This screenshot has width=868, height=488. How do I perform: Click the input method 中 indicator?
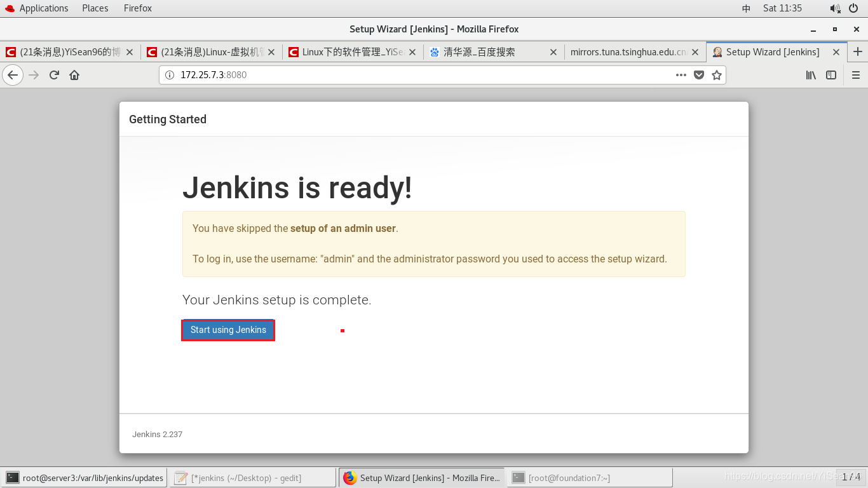(746, 8)
